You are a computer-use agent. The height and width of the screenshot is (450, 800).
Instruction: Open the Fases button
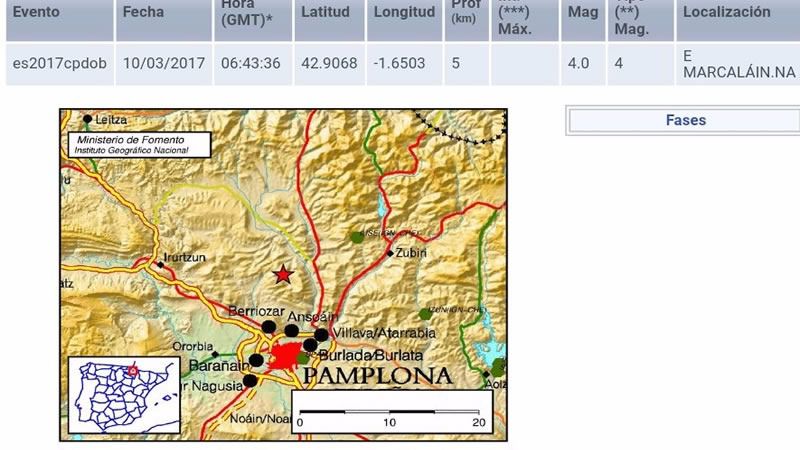click(685, 120)
